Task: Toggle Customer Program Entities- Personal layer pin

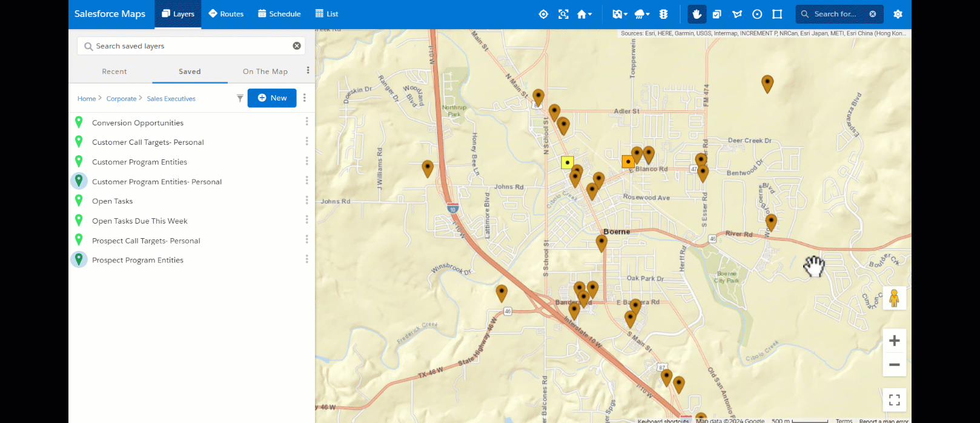Action: click(x=79, y=181)
